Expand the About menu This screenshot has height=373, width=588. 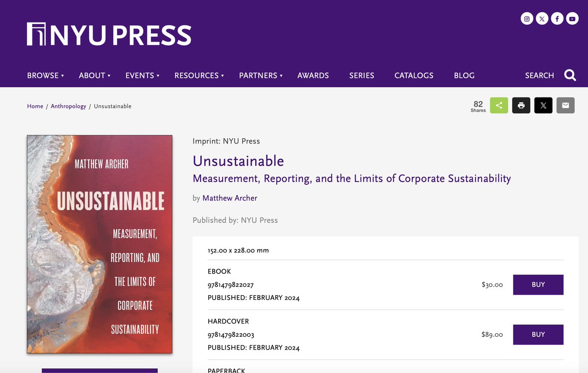(95, 75)
